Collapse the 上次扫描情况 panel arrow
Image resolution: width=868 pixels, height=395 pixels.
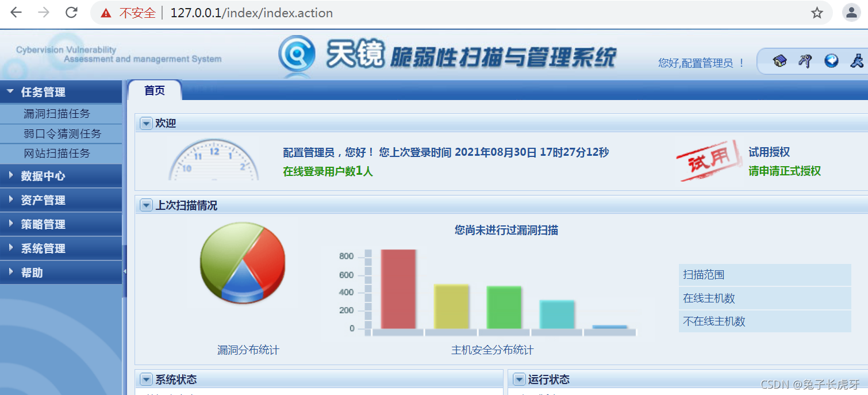[x=145, y=205]
